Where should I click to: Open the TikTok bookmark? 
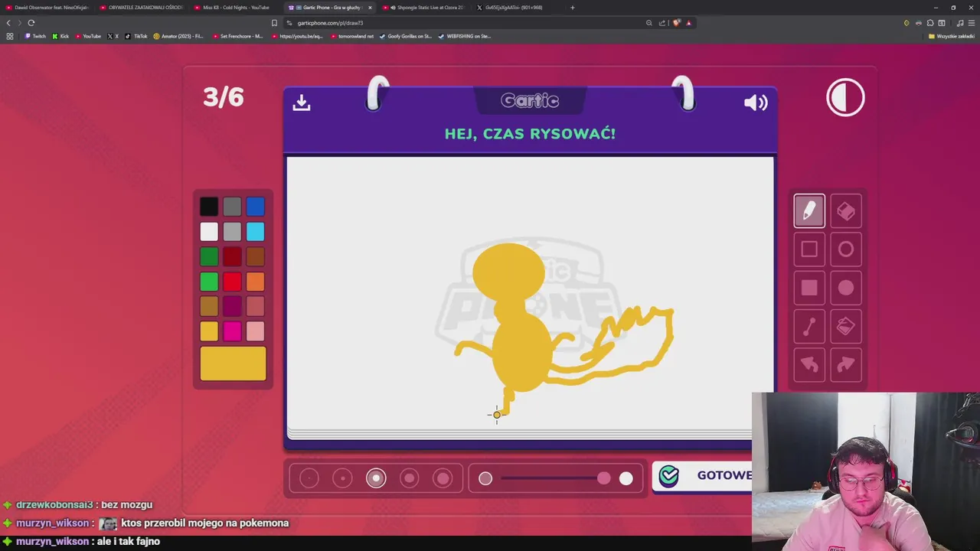coord(136,36)
